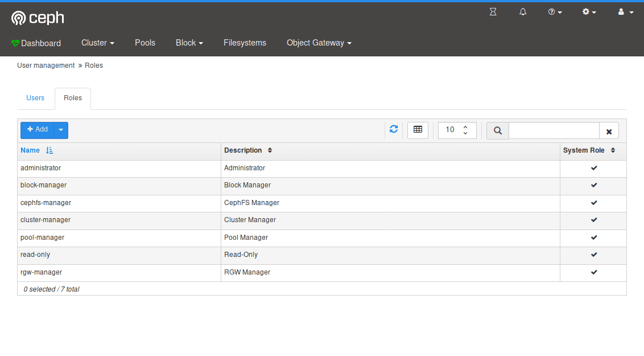Switch to the Users tab
The height and width of the screenshot is (356, 644).
[x=35, y=98]
